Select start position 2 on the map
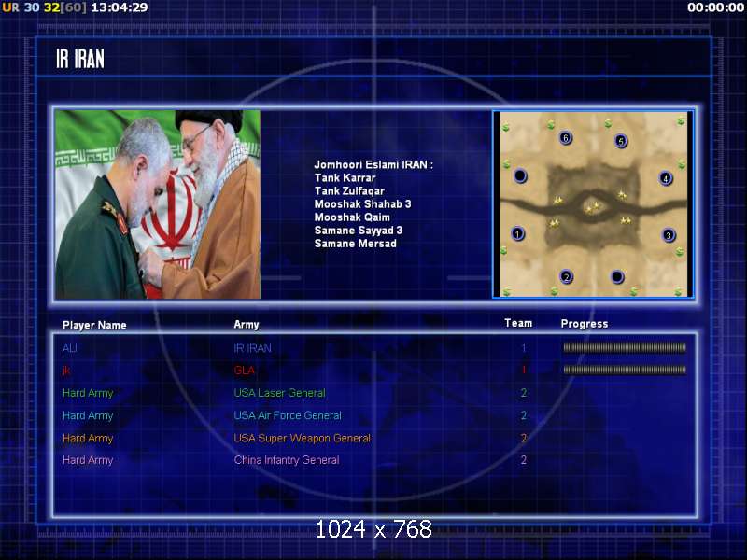The height and width of the screenshot is (560, 747). 567,276
